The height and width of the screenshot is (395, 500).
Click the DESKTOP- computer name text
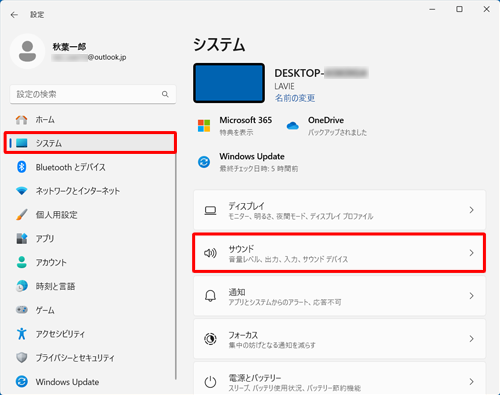click(321, 73)
